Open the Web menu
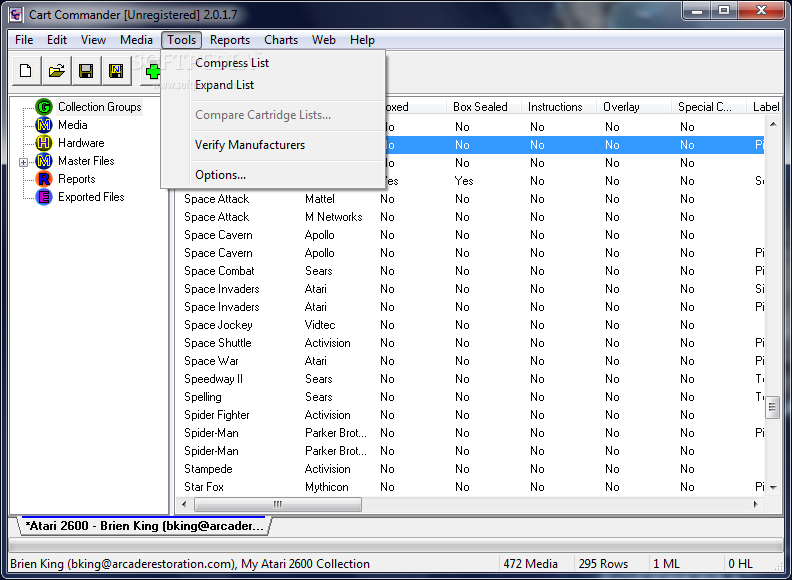The width and height of the screenshot is (792, 580). 323,40
